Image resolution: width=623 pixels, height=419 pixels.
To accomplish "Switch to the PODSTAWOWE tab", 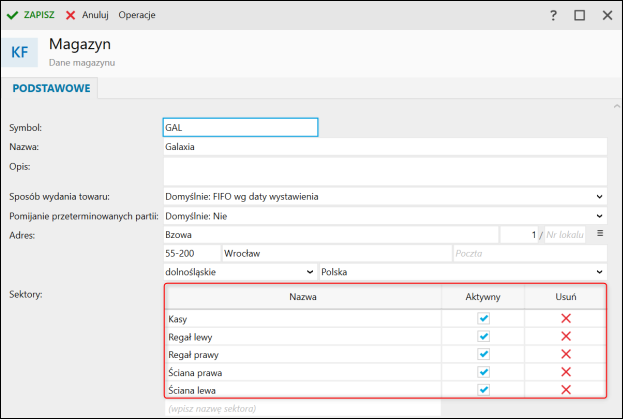I will pyautogui.click(x=51, y=89).
